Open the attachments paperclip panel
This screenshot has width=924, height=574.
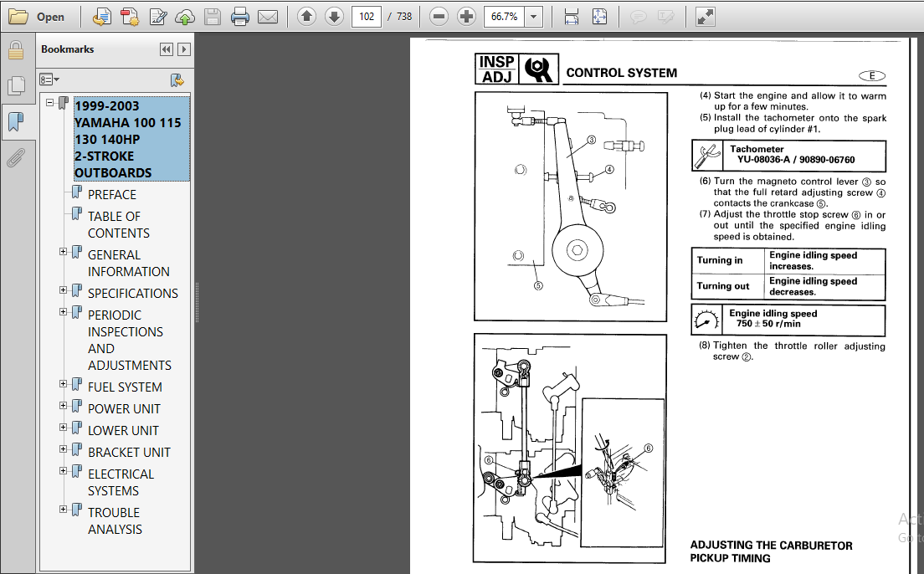click(x=16, y=157)
